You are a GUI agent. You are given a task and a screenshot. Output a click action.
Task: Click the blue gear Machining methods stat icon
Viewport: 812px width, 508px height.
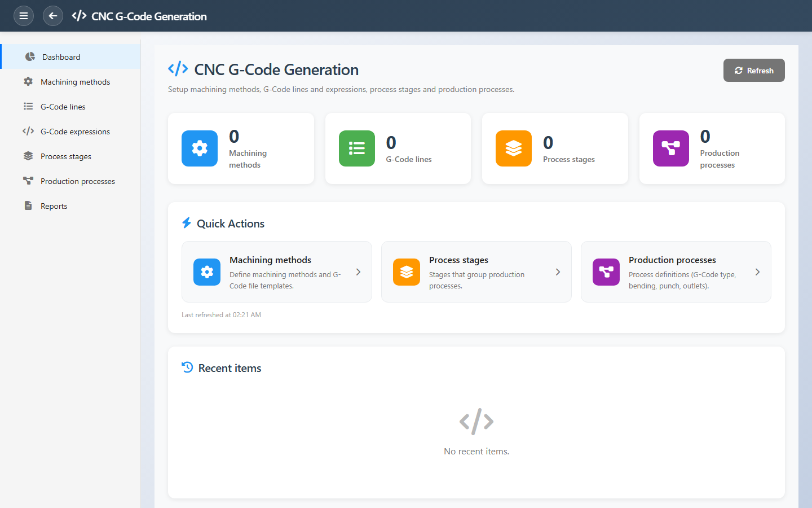(x=200, y=148)
